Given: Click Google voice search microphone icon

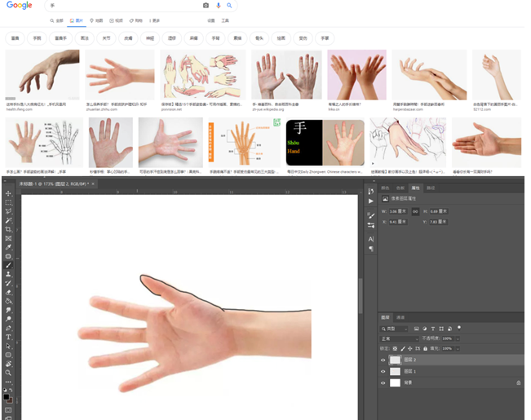Looking at the screenshot, I should click(x=218, y=6).
